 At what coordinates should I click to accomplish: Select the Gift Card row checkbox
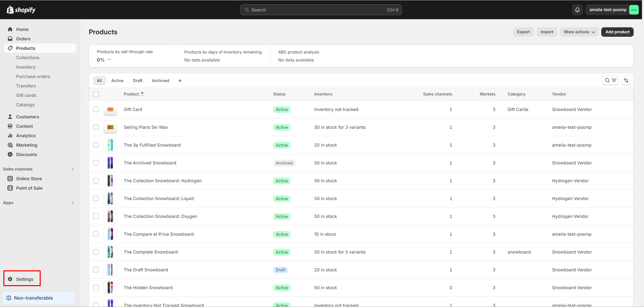point(96,109)
